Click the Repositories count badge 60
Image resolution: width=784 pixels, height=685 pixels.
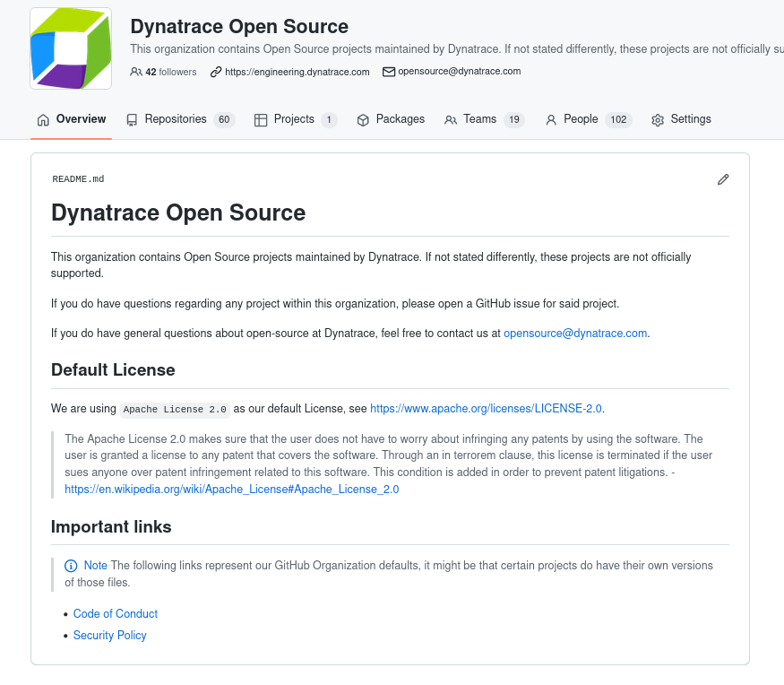click(x=224, y=119)
